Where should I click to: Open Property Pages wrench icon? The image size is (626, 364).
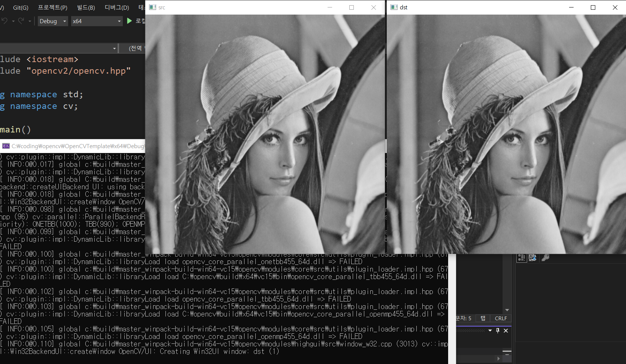pos(546,257)
